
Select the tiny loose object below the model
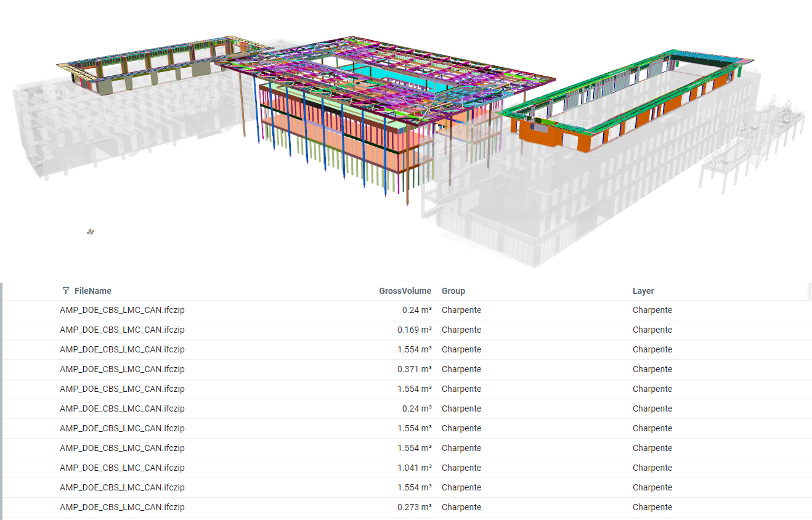[x=91, y=232]
